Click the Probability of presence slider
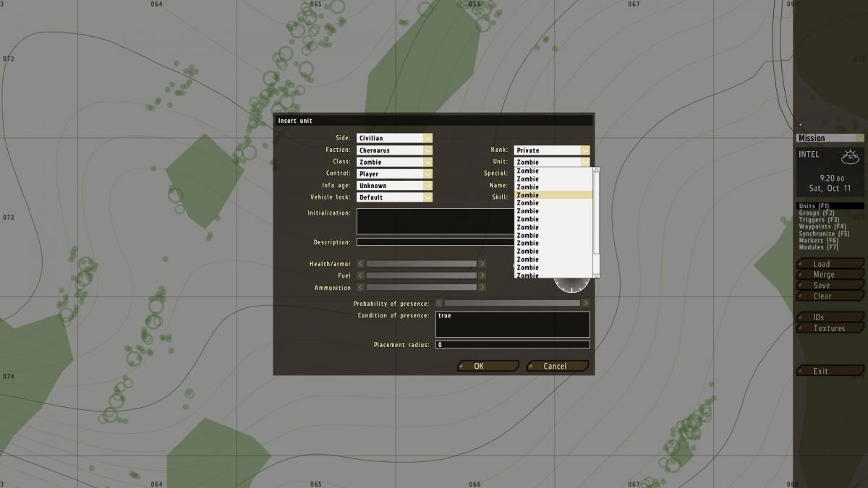868x488 pixels. (x=511, y=303)
